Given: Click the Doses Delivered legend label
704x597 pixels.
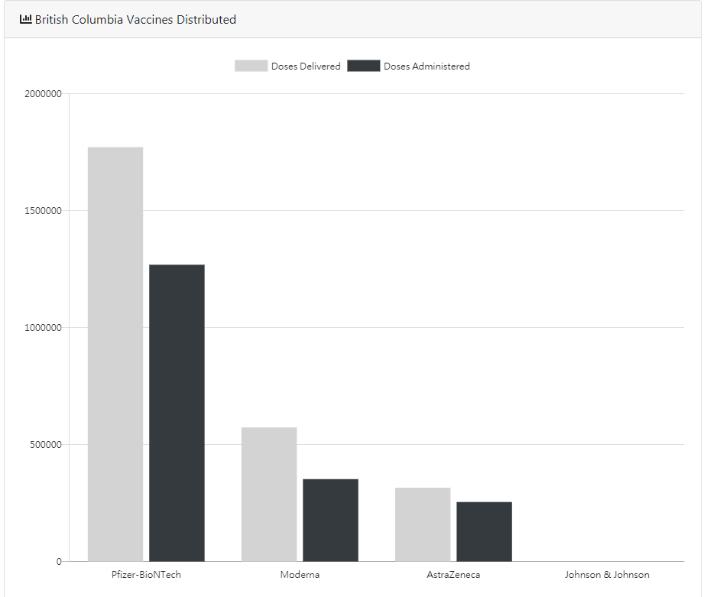Looking at the screenshot, I should click(x=306, y=66).
